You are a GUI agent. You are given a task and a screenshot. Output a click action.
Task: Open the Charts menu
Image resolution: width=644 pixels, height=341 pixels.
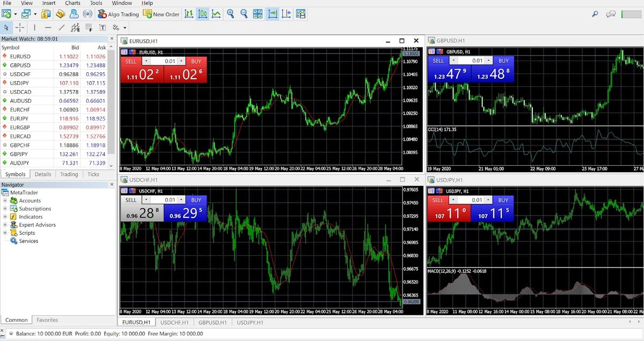[x=72, y=3]
